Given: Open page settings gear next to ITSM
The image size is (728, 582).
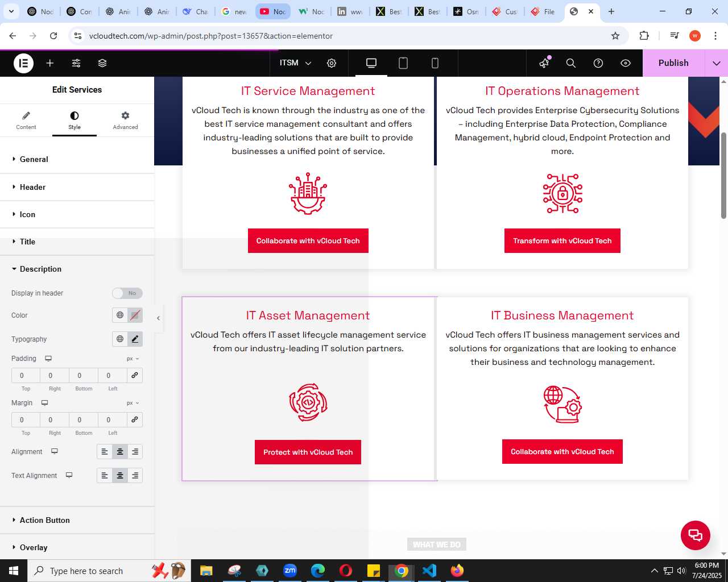Looking at the screenshot, I should (x=332, y=63).
